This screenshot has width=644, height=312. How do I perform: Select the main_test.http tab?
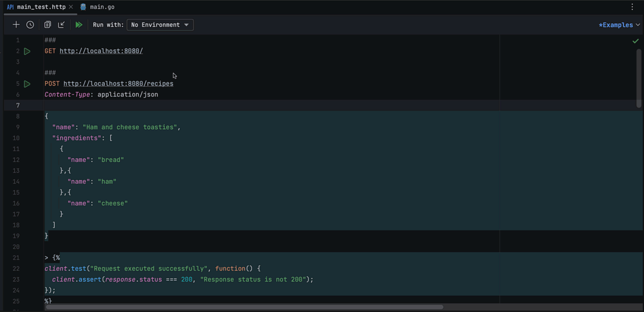pos(41,6)
